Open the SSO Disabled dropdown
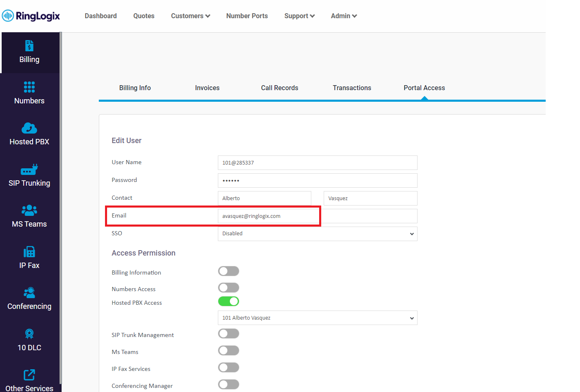 click(317, 234)
